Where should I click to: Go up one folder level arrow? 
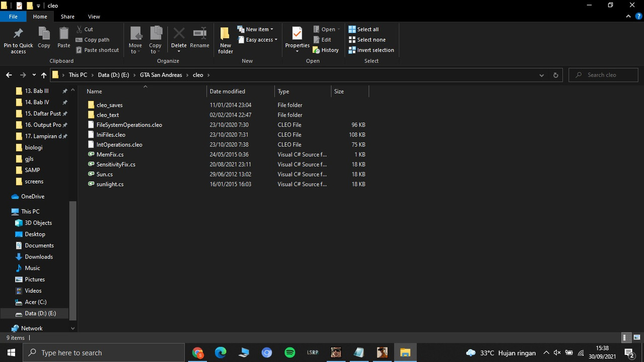click(44, 75)
